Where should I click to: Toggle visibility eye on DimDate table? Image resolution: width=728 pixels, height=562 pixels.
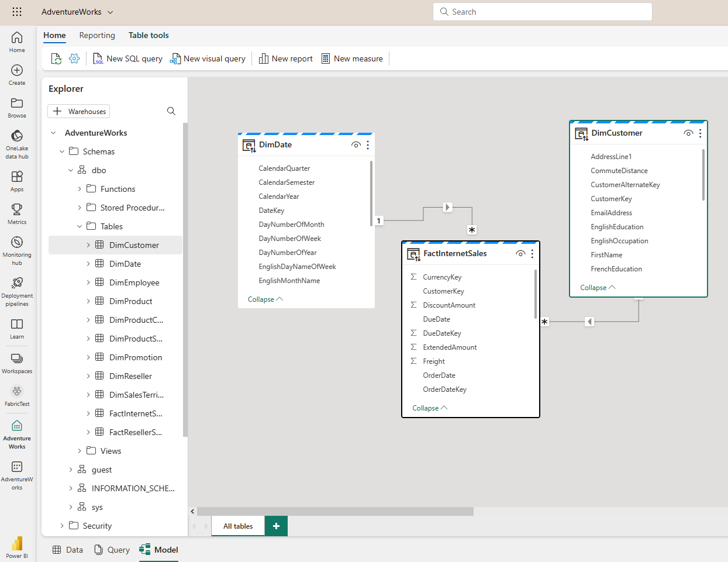pyautogui.click(x=356, y=145)
